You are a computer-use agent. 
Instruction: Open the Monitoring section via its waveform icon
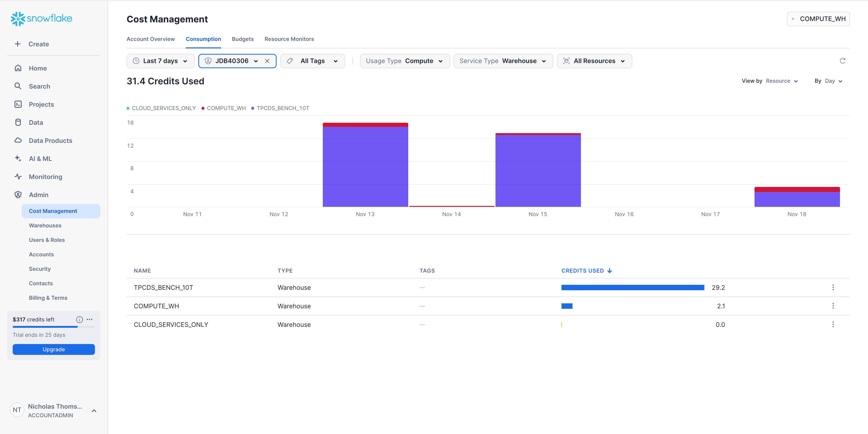click(18, 176)
